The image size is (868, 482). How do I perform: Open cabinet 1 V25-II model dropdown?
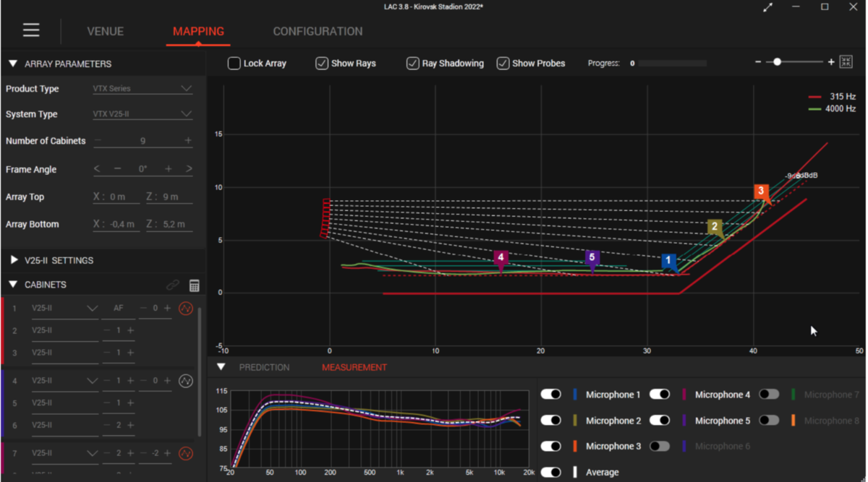pos(65,309)
